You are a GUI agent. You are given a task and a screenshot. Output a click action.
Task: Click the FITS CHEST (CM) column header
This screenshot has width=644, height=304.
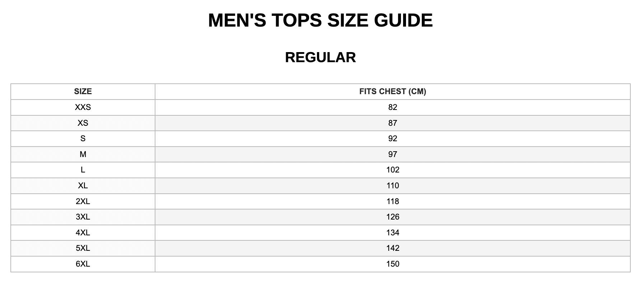click(393, 92)
